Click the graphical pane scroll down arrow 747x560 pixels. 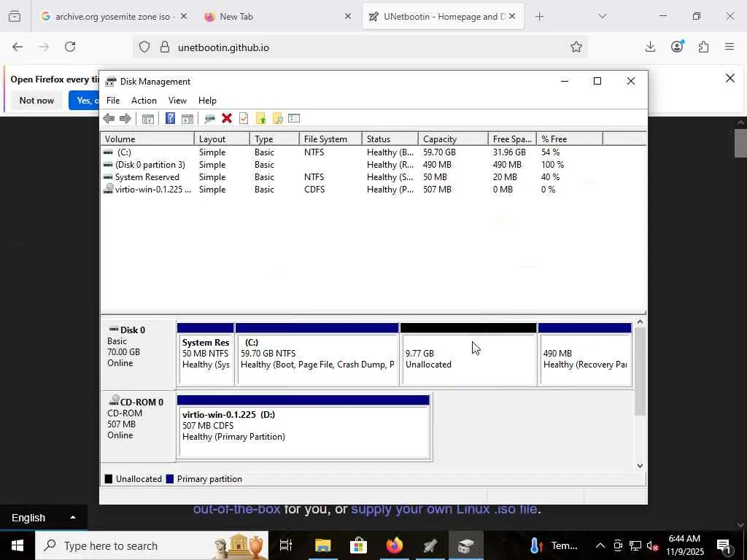click(x=640, y=466)
